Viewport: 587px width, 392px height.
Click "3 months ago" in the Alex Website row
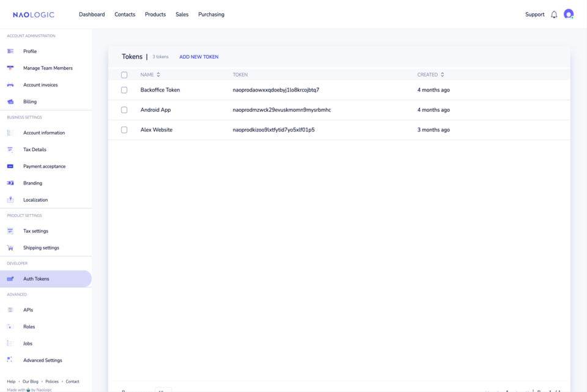tap(434, 130)
